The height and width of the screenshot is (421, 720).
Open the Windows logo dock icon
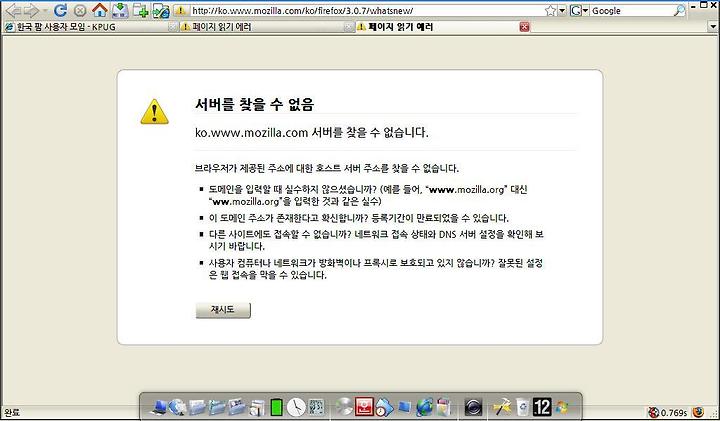(562, 407)
